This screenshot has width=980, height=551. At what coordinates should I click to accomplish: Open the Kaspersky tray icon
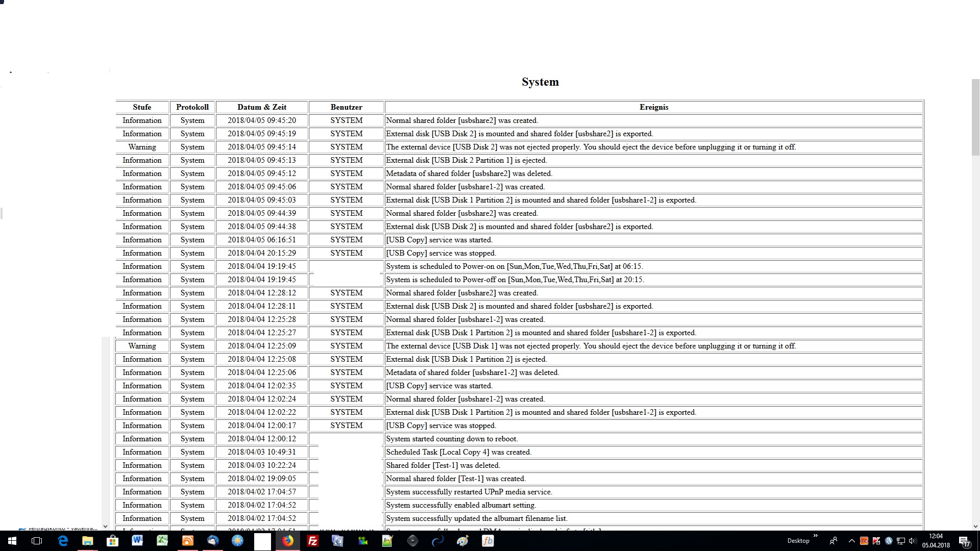876,541
